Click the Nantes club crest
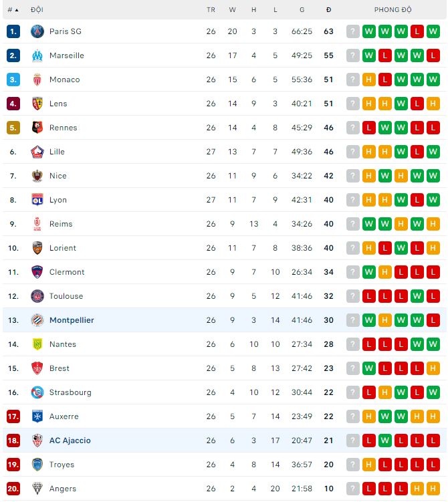Screen dimensions: 448x502 pyautogui.click(x=37, y=344)
